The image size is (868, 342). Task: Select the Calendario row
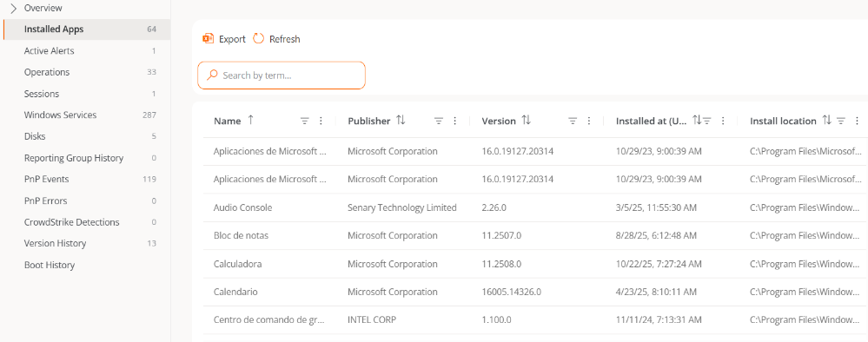point(535,292)
